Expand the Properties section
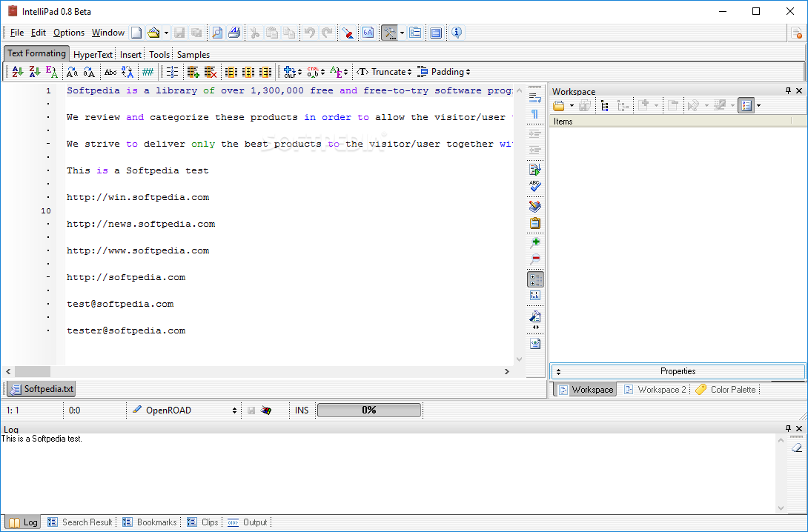This screenshot has height=532, width=808. tap(678, 371)
